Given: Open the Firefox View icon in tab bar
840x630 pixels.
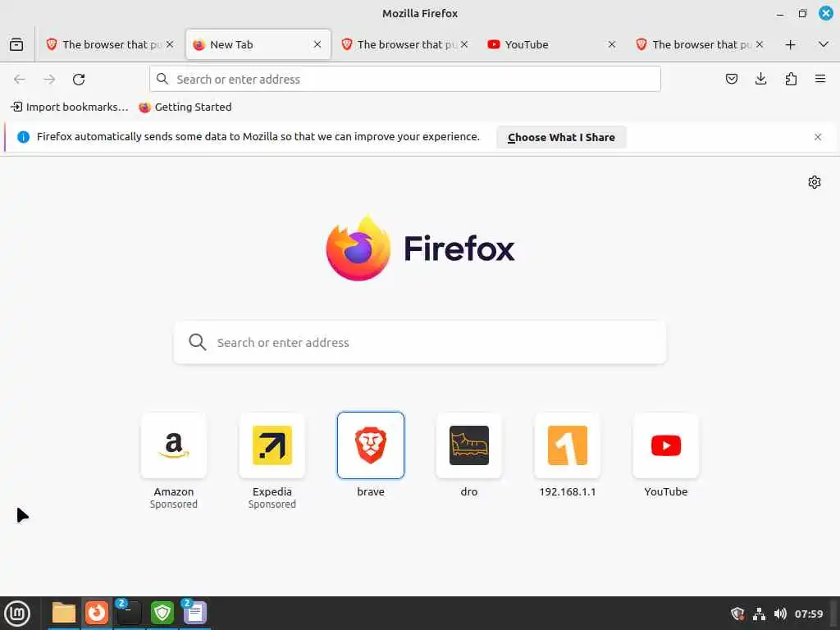Looking at the screenshot, I should [x=16, y=44].
